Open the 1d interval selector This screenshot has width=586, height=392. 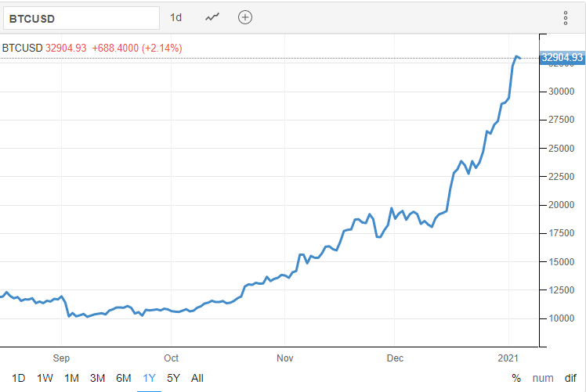pyautogui.click(x=176, y=17)
